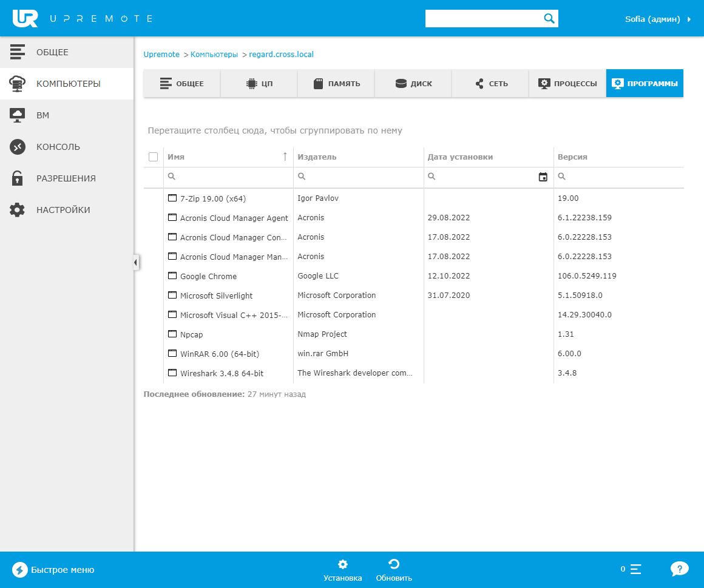Go to Компьютеры breadcrumb link
Screen dimensions: 704x588
(214, 55)
